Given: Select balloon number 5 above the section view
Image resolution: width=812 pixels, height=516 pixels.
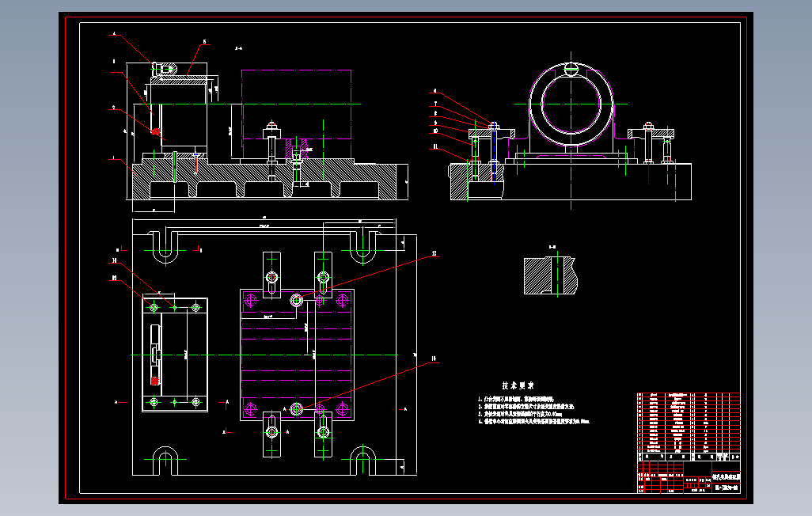Looking at the screenshot, I should click(204, 41).
